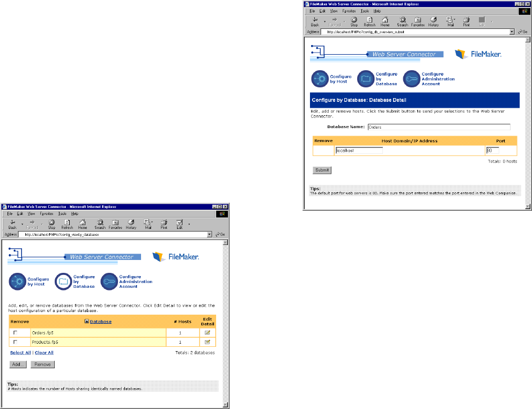The image size is (532, 409).
Task: Open File menu in Database Detail window
Action: (312, 11)
